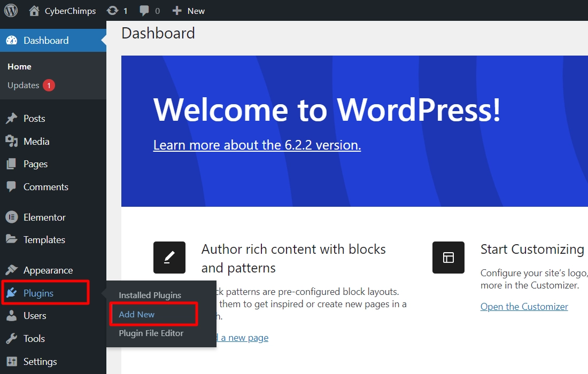
Task: Select Dashboard in the sidebar
Action: point(53,40)
